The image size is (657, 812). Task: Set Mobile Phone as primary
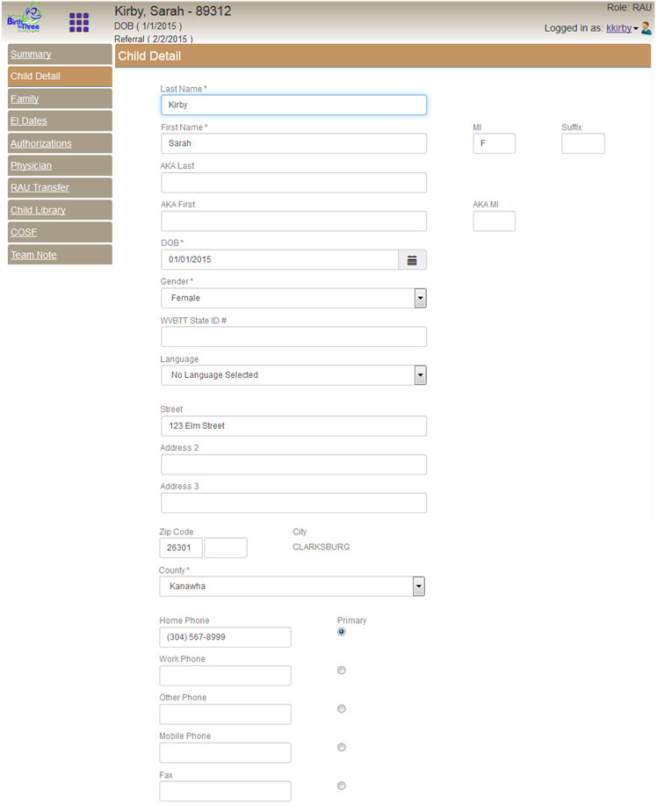coord(341,747)
